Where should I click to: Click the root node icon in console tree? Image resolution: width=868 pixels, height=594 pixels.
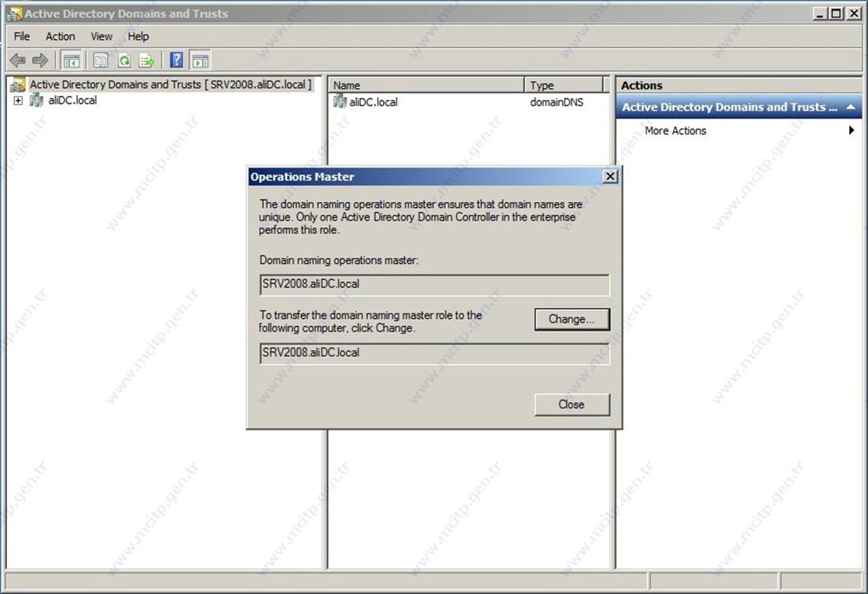click(x=18, y=85)
